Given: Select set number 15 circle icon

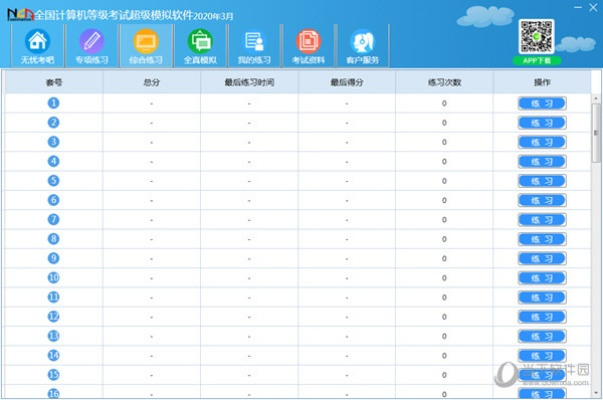Looking at the screenshot, I should [x=53, y=375].
